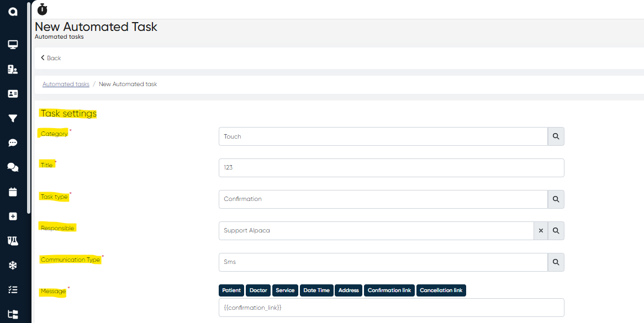Open the ID card icon in sidebar
The width and height of the screenshot is (644, 323).
[x=13, y=94]
